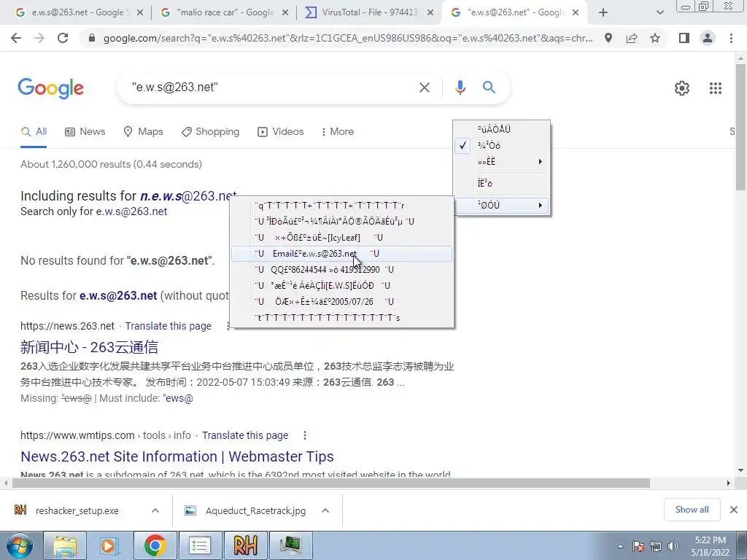Bookmark this page with the star icon
Image resolution: width=747 pixels, height=560 pixels.
pyautogui.click(x=655, y=38)
